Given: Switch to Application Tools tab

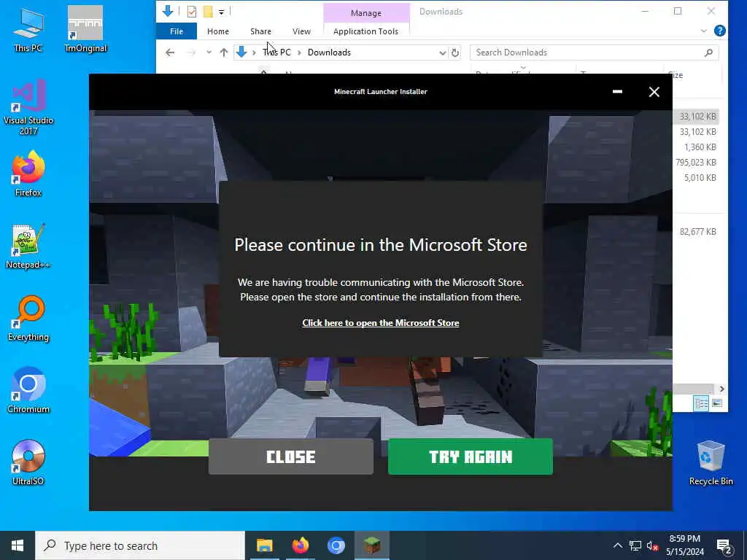Looking at the screenshot, I should coord(366,31).
